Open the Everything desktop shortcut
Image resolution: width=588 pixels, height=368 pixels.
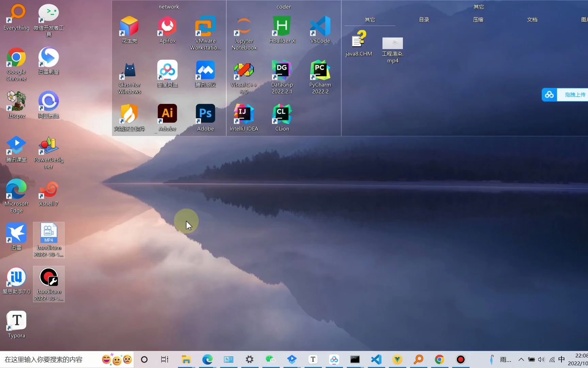(x=16, y=17)
